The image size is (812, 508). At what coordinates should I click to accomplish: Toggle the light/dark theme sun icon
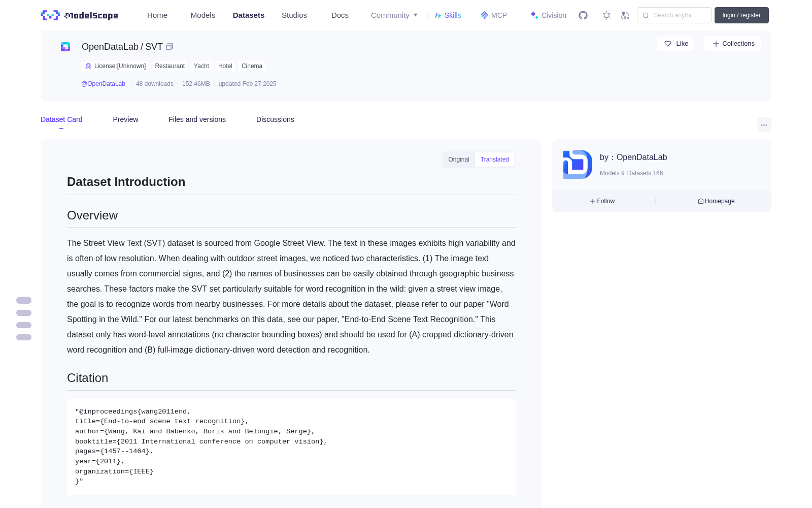[x=606, y=15]
